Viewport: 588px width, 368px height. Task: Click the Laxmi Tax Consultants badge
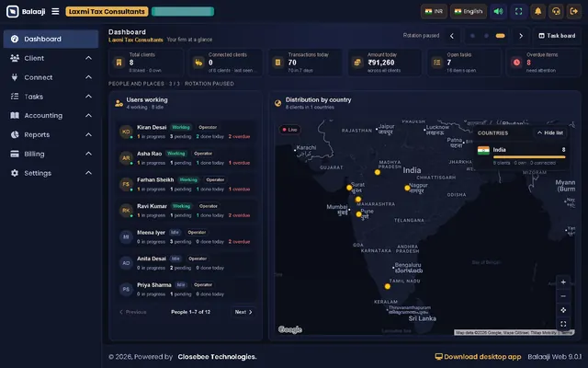click(x=107, y=12)
